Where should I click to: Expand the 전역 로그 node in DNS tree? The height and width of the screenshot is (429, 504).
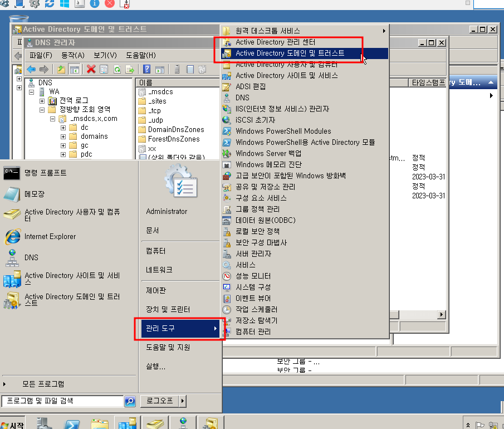[x=42, y=101]
